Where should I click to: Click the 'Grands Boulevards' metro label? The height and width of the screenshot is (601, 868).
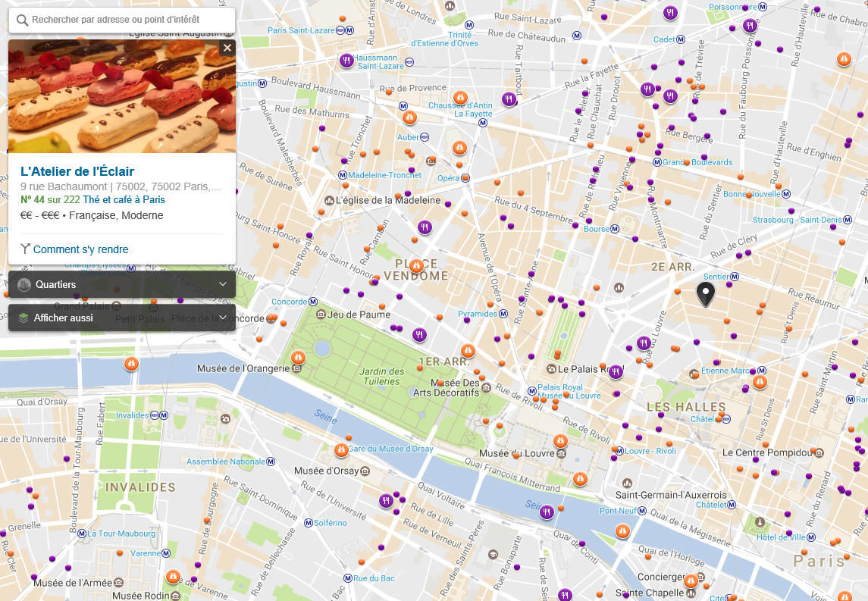click(697, 162)
